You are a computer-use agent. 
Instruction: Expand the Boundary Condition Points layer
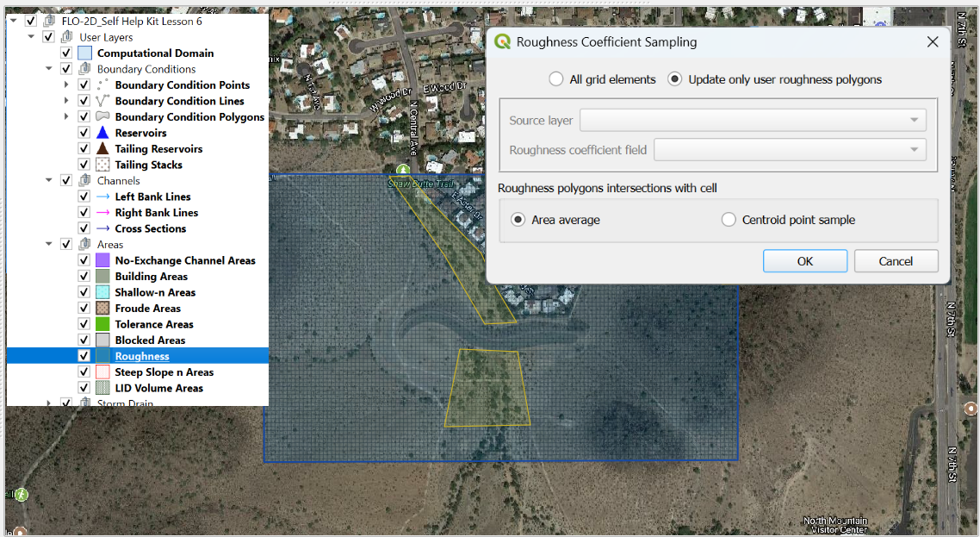[66, 85]
